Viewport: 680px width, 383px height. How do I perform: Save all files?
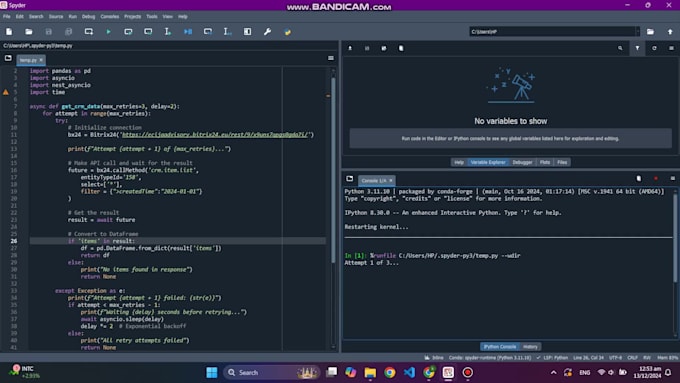[x=69, y=32]
